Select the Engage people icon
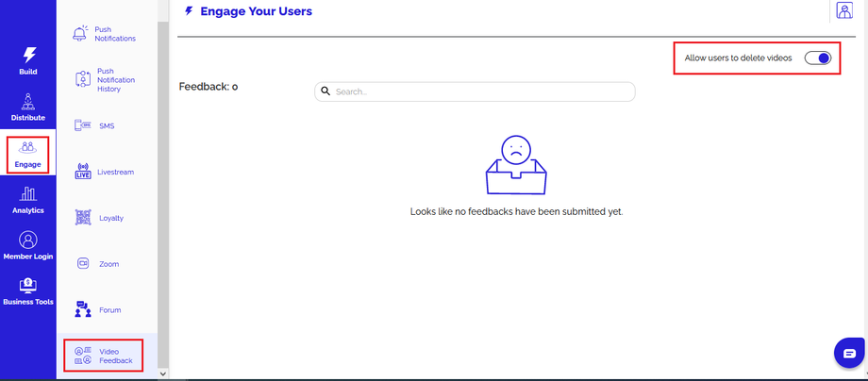 (27, 148)
